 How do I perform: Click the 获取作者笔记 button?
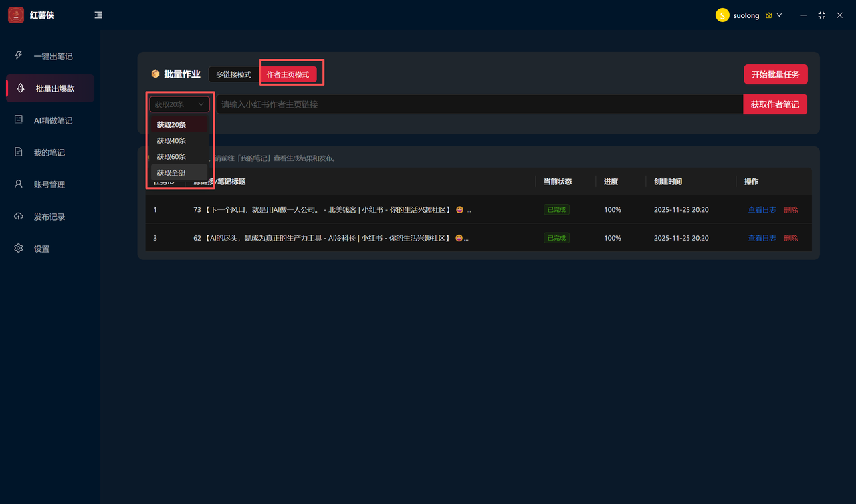(x=774, y=104)
